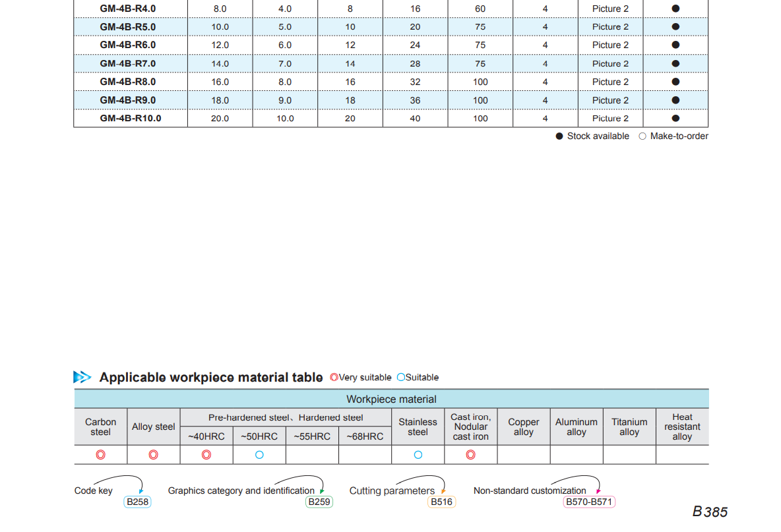781x532 pixels.
Task: Click the stock dot for GM-4B-R5.0 row
Action: point(675,27)
